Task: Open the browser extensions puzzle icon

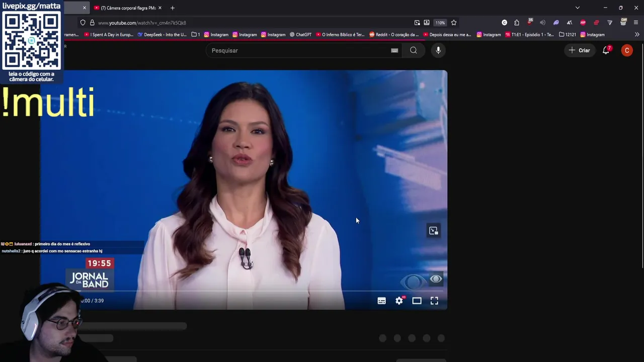Action: [x=517, y=23]
